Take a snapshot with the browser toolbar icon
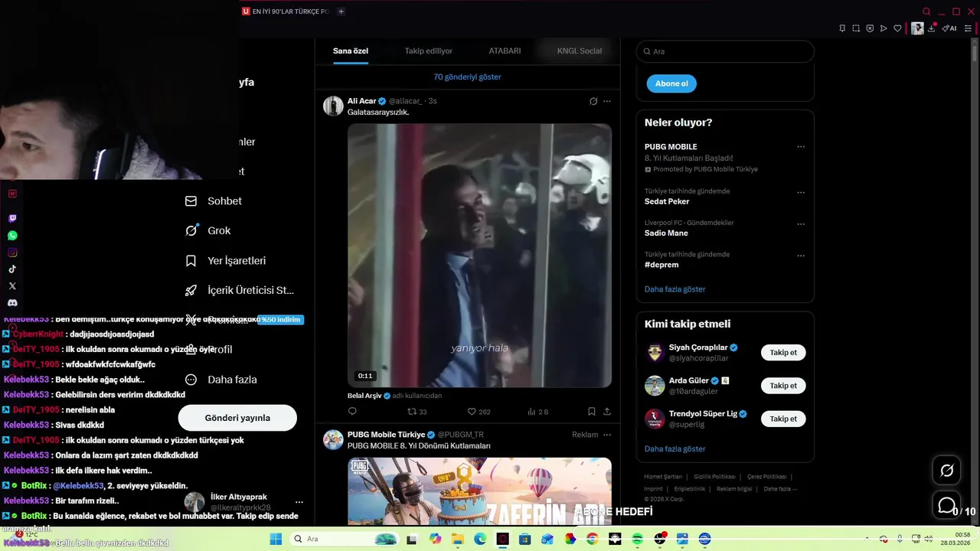 click(856, 28)
